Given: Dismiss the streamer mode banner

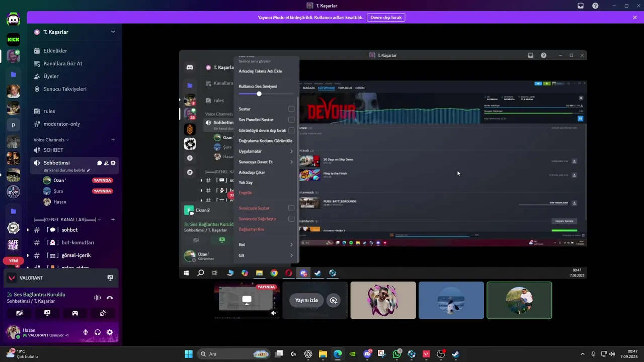Looking at the screenshot, I should pyautogui.click(x=635, y=17).
